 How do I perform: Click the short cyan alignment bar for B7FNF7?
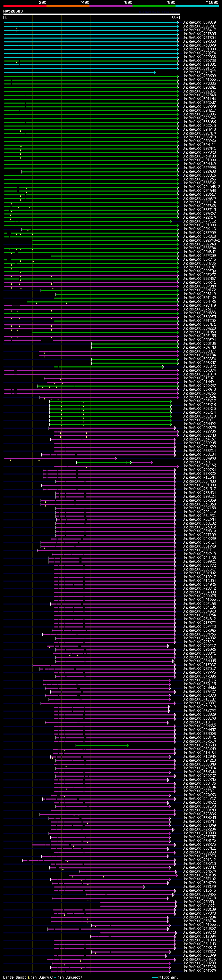(80, 72)
